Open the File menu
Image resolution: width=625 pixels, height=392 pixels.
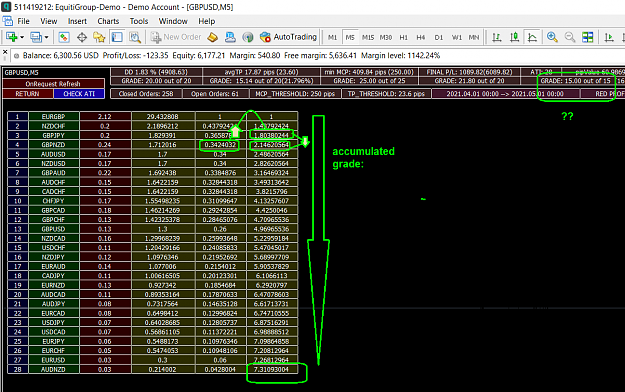coord(23,21)
